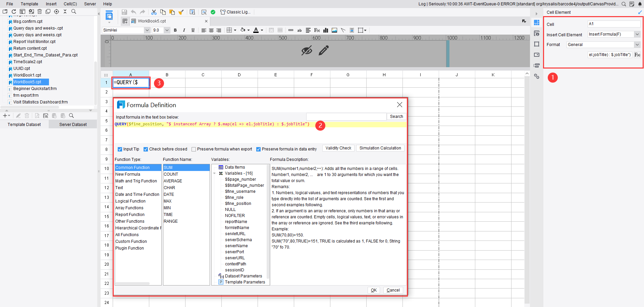Run the Validity Check
This screenshot has width=644, height=307.
[x=338, y=148]
